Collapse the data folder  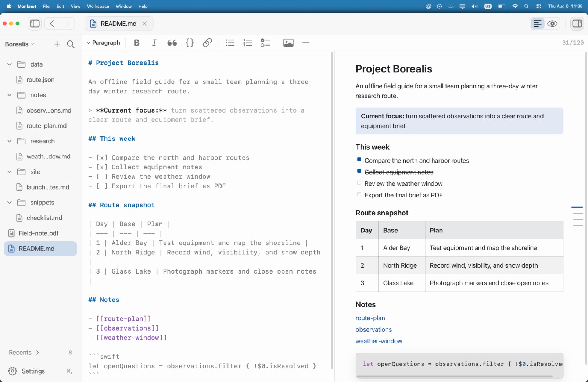[x=10, y=64]
